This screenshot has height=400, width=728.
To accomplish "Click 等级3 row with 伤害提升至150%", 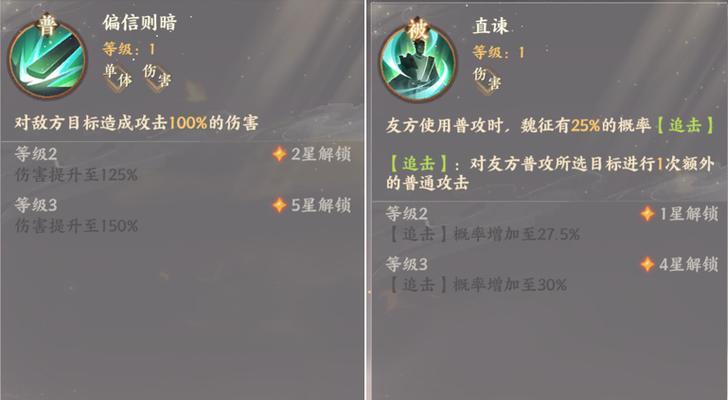I will [182, 215].
